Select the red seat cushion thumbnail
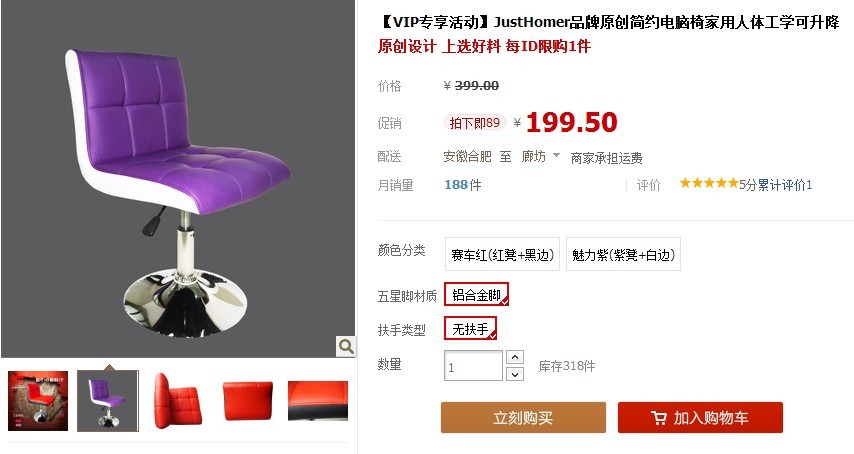The image size is (854, 454). (248, 401)
